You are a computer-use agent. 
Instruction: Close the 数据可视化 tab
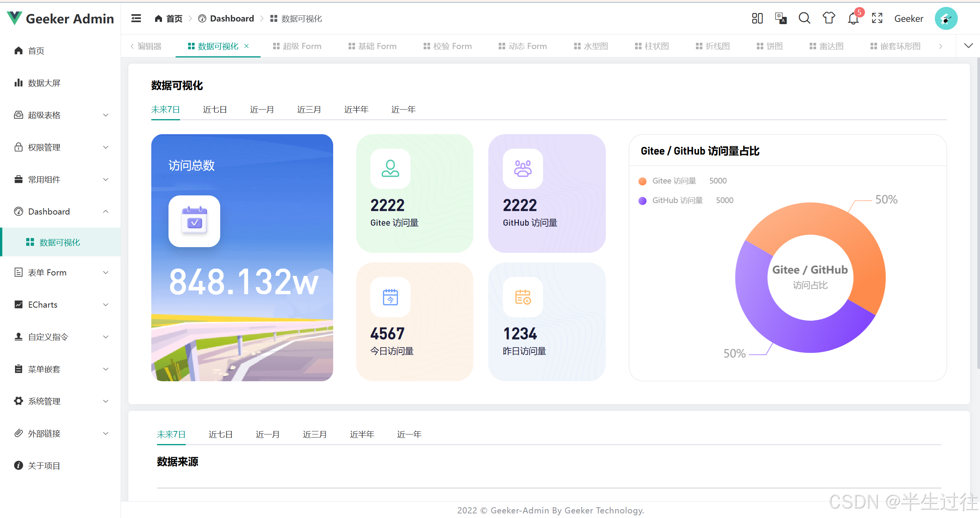pyautogui.click(x=247, y=46)
